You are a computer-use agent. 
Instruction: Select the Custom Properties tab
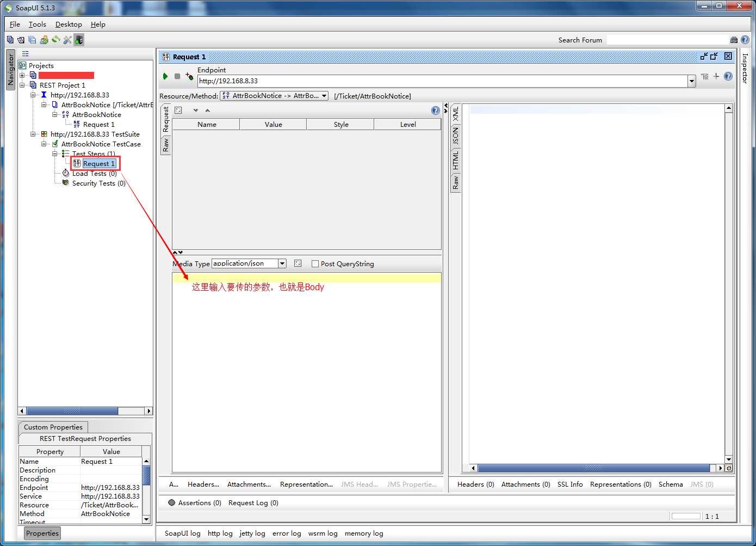click(x=53, y=427)
